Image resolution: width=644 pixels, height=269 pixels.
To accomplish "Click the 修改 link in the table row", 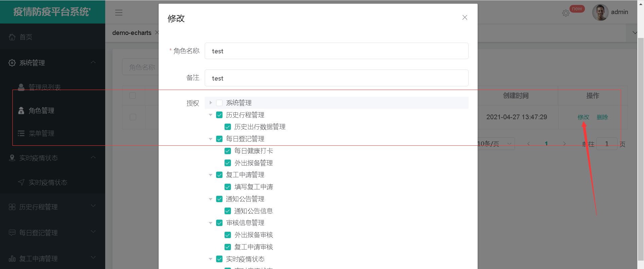I will tap(583, 117).
